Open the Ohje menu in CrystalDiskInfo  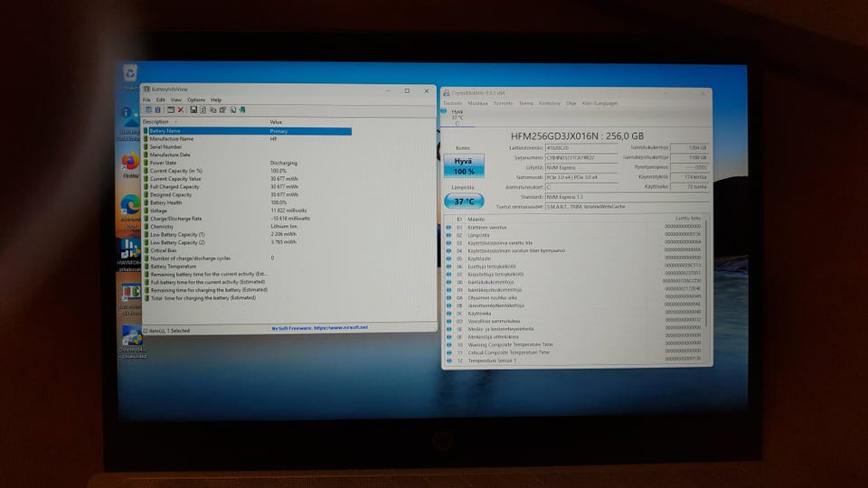point(571,103)
